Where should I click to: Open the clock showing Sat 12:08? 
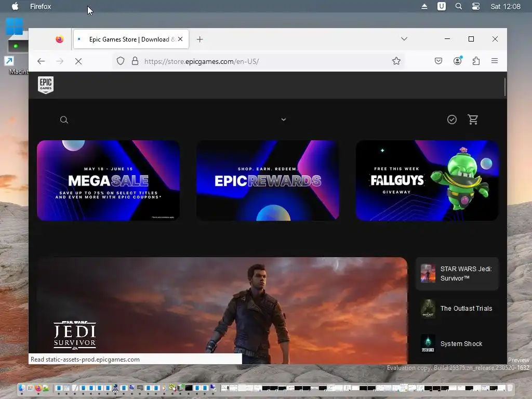[506, 6]
